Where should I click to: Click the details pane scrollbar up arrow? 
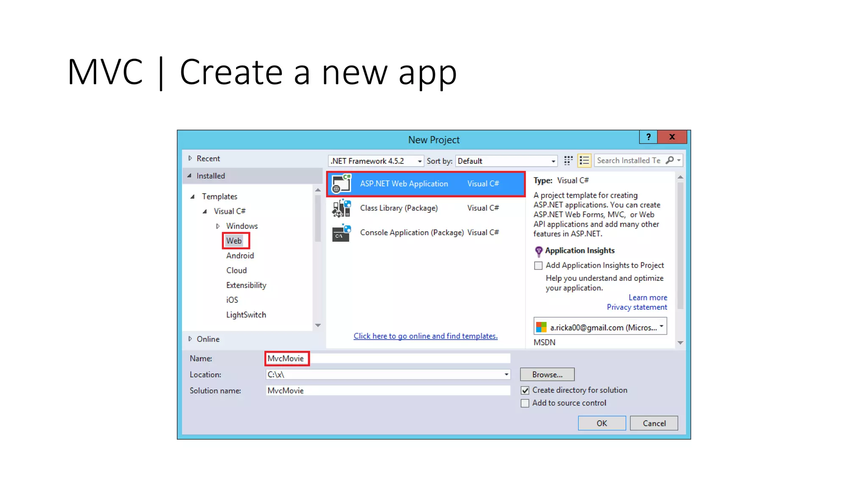[x=680, y=177]
